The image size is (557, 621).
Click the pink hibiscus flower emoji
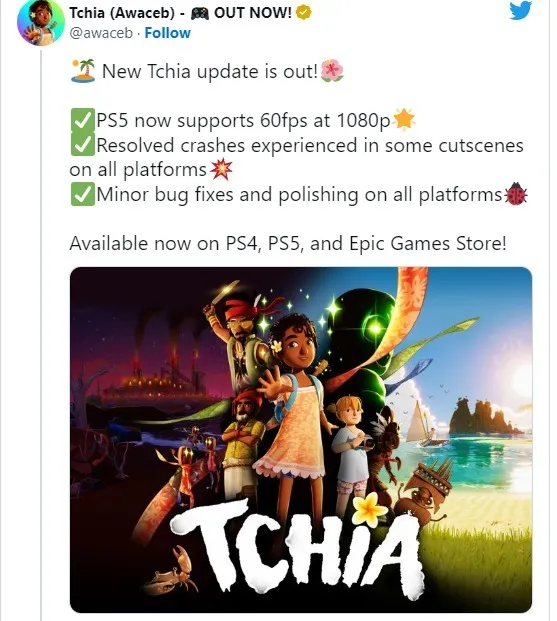pyautogui.click(x=332, y=70)
